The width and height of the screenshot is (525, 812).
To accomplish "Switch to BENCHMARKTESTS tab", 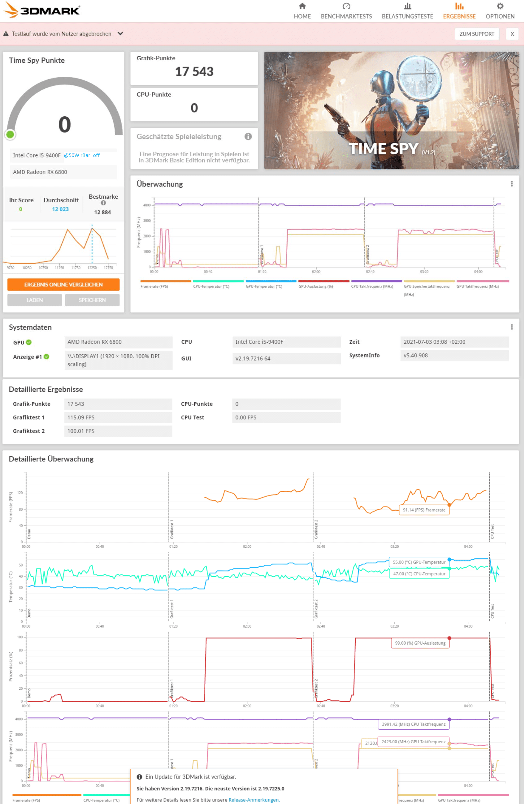I will coord(347,11).
